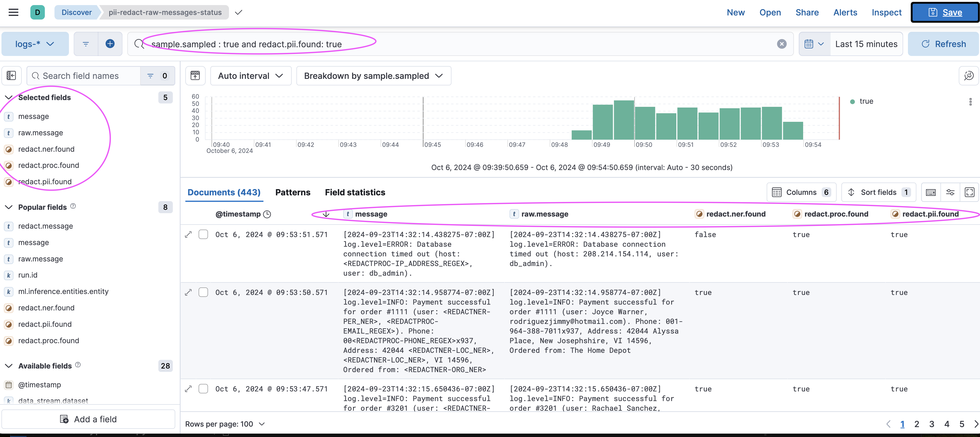Open the logs-* data view dropdown
The width and height of the screenshot is (980, 437).
[35, 44]
